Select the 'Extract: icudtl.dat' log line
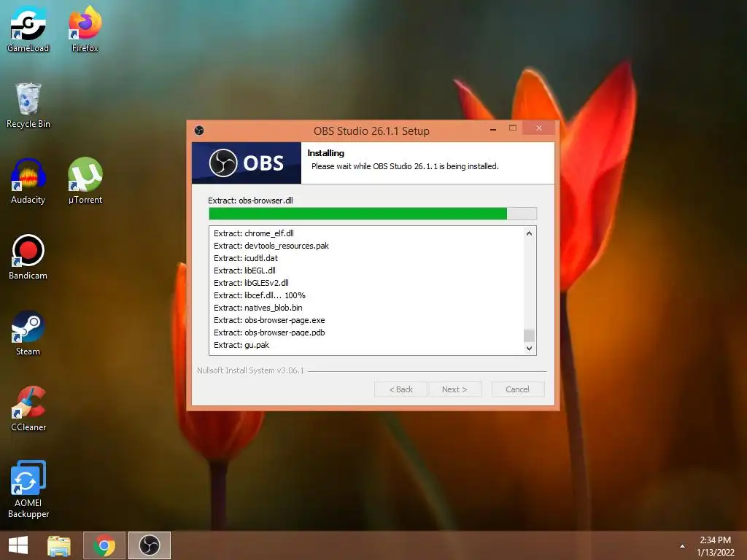The width and height of the screenshot is (747, 560). pos(246,258)
